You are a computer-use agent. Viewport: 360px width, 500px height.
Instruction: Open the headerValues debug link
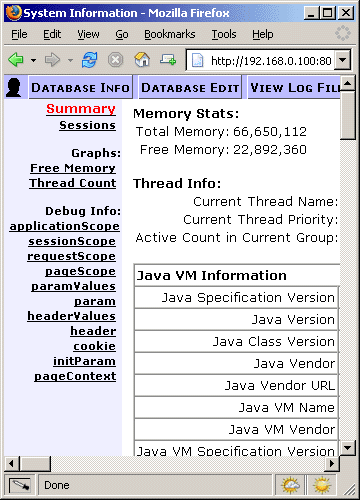coord(72,316)
